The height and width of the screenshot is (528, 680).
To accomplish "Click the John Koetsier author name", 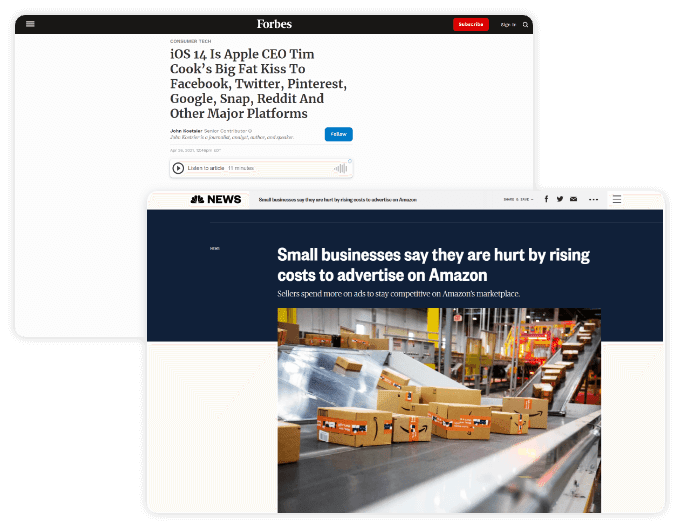I will click(x=186, y=130).
